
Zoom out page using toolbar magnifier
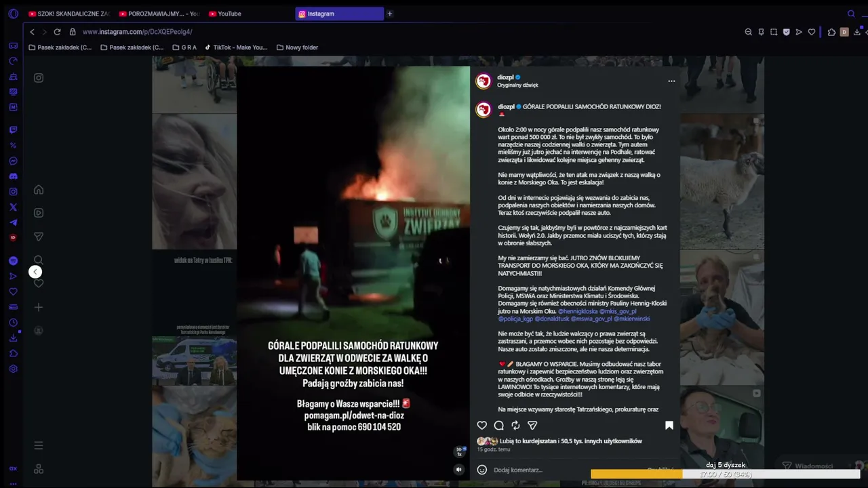coord(749,32)
